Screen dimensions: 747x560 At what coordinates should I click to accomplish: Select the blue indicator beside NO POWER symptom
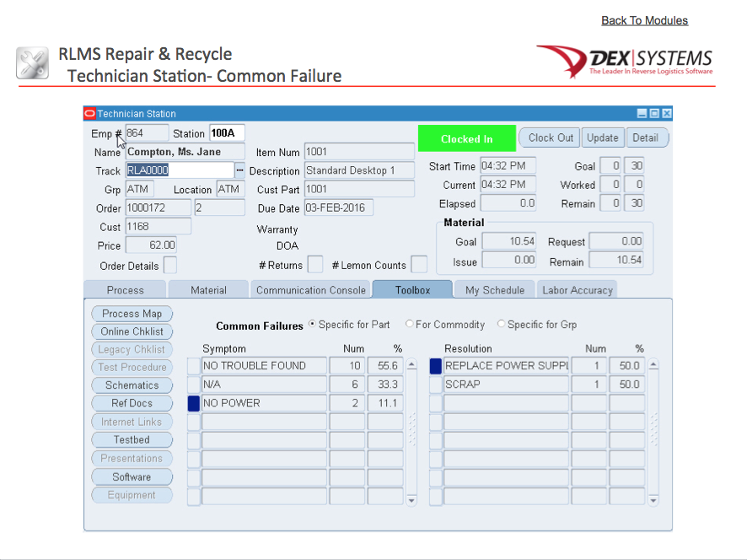[x=194, y=402]
